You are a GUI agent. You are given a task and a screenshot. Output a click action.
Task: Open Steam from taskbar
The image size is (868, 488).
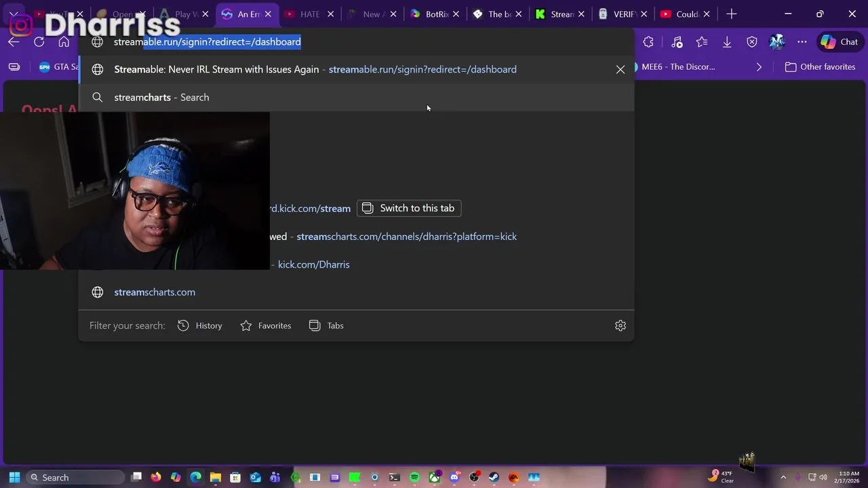coord(494,477)
